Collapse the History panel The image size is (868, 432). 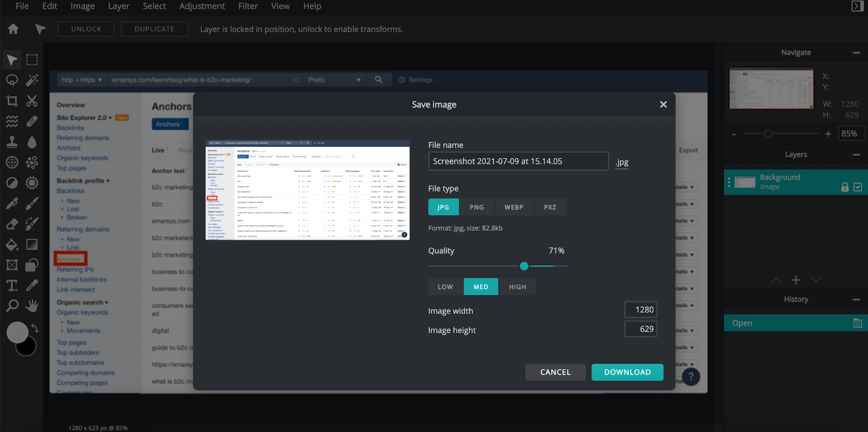(x=856, y=300)
